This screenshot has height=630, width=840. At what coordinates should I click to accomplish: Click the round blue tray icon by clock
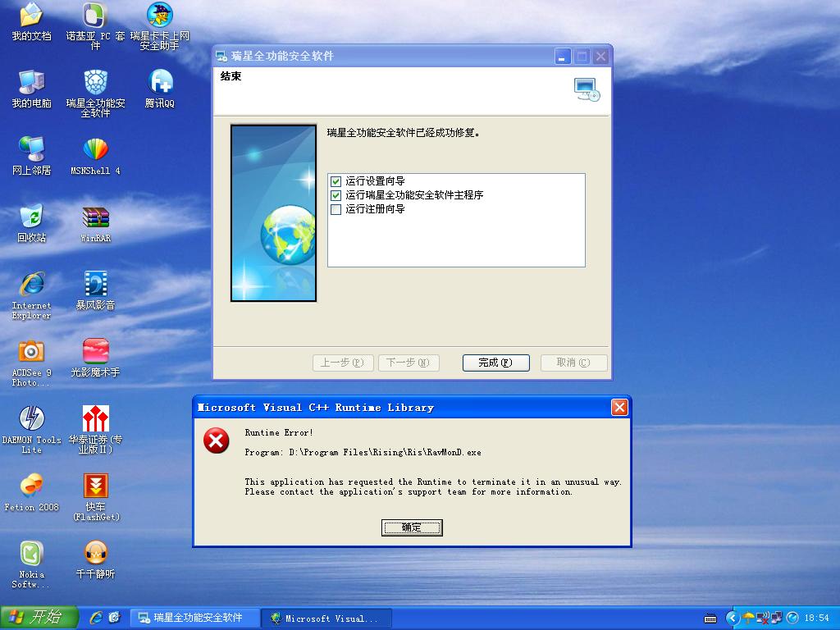(793, 619)
